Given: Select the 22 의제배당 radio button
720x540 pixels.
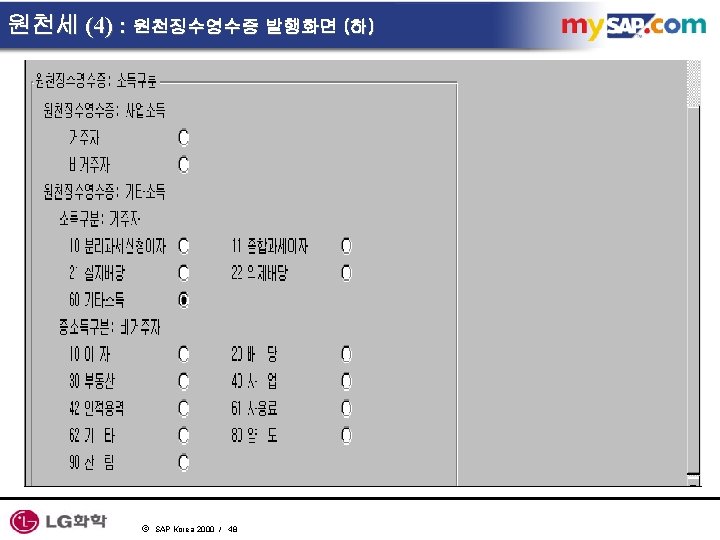Looking at the screenshot, I should [347, 273].
